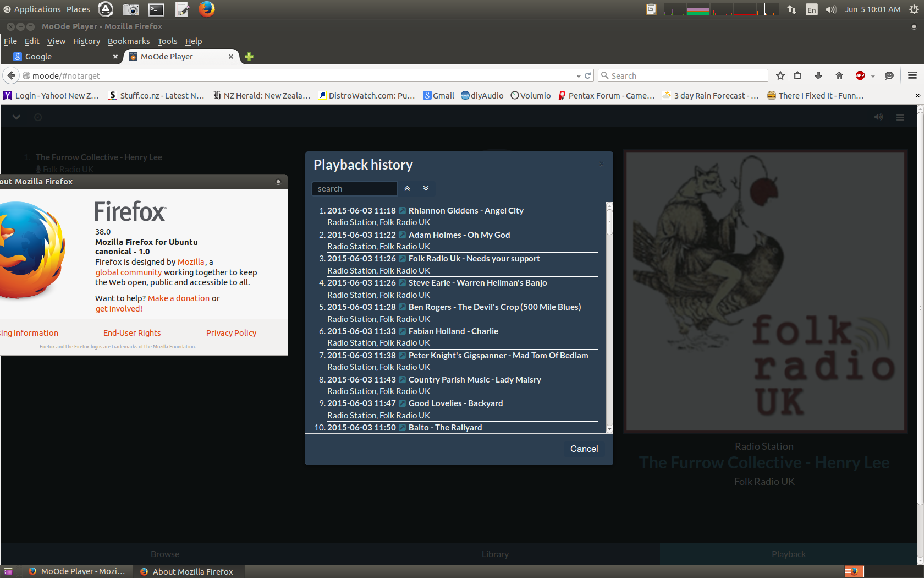Open the File menu

click(x=10, y=41)
